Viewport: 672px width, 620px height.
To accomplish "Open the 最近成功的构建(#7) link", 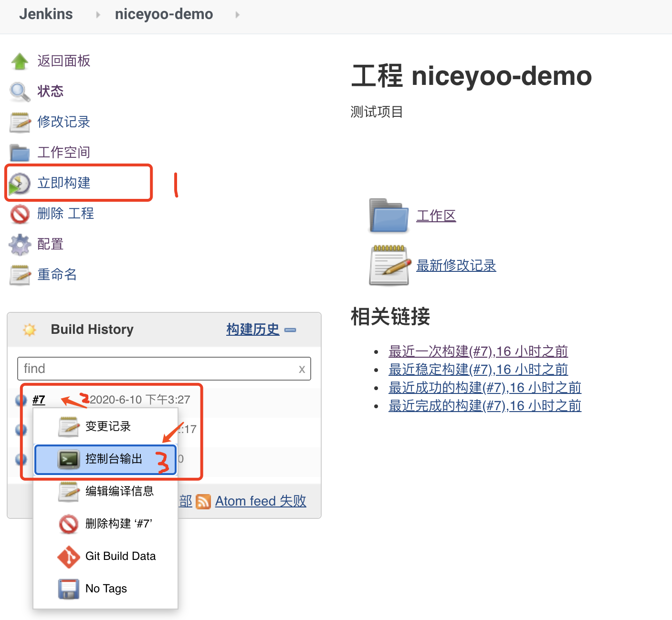I will click(x=485, y=388).
